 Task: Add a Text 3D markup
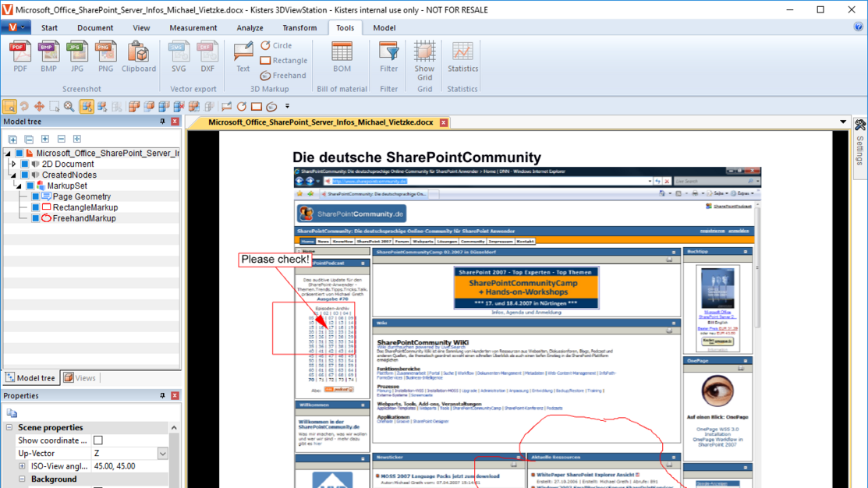243,56
